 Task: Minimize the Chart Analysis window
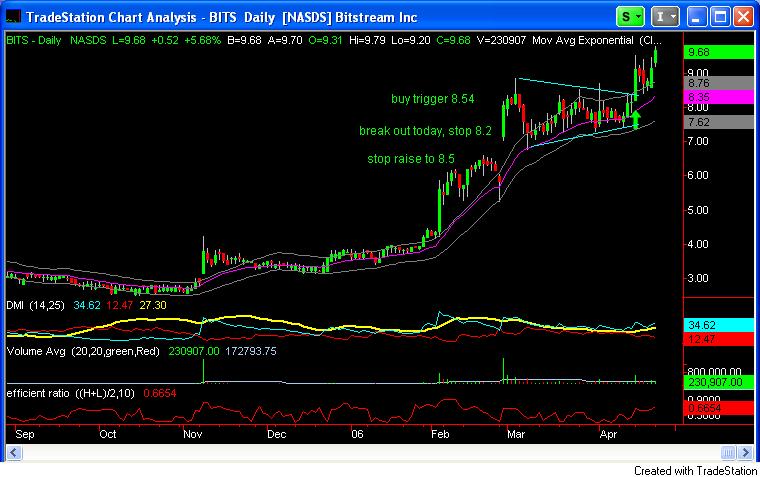click(x=696, y=17)
